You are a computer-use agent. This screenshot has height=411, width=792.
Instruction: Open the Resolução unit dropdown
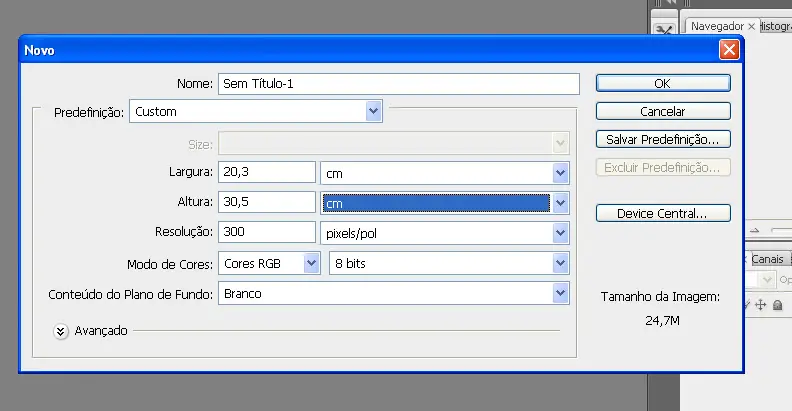click(560, 233)
